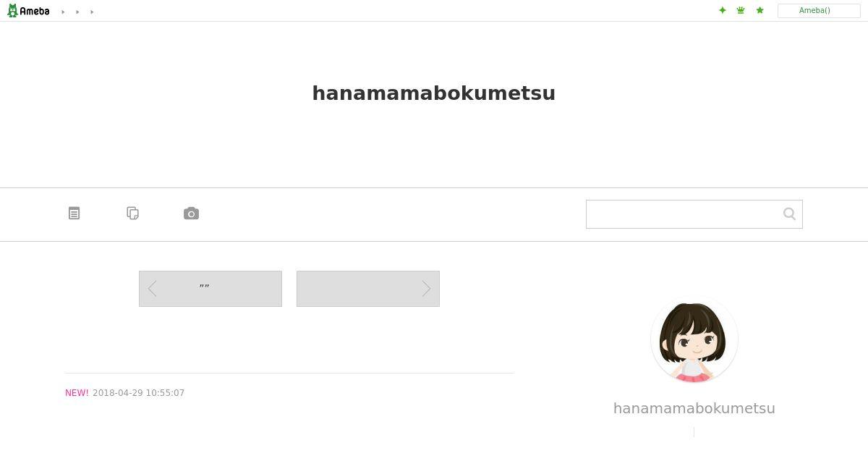Click the green four-point sparkle icon
The width and height of the screenshot is (868, 456).
tap(722, 10)
